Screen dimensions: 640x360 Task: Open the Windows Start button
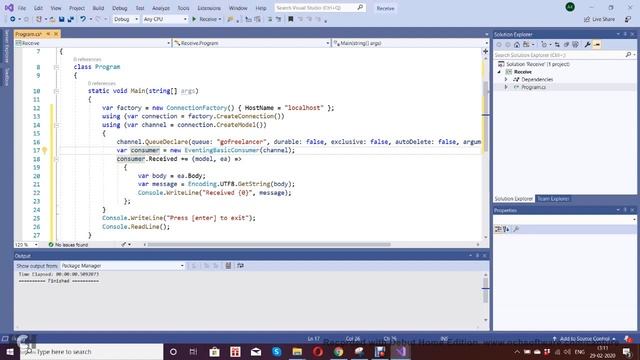point(10,352)
